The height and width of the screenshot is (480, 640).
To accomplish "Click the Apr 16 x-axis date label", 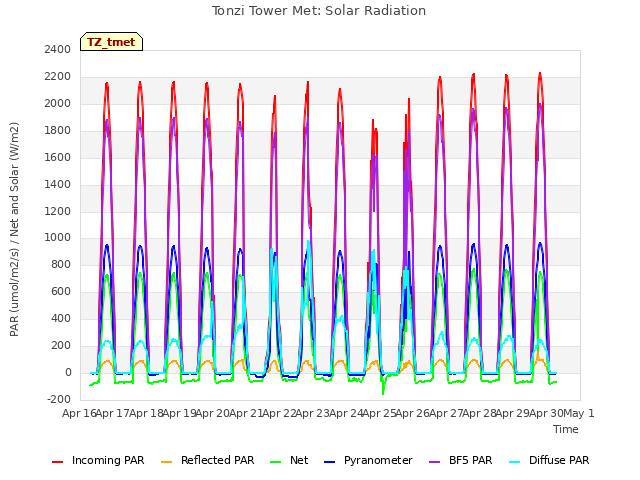I will point(79,413).
